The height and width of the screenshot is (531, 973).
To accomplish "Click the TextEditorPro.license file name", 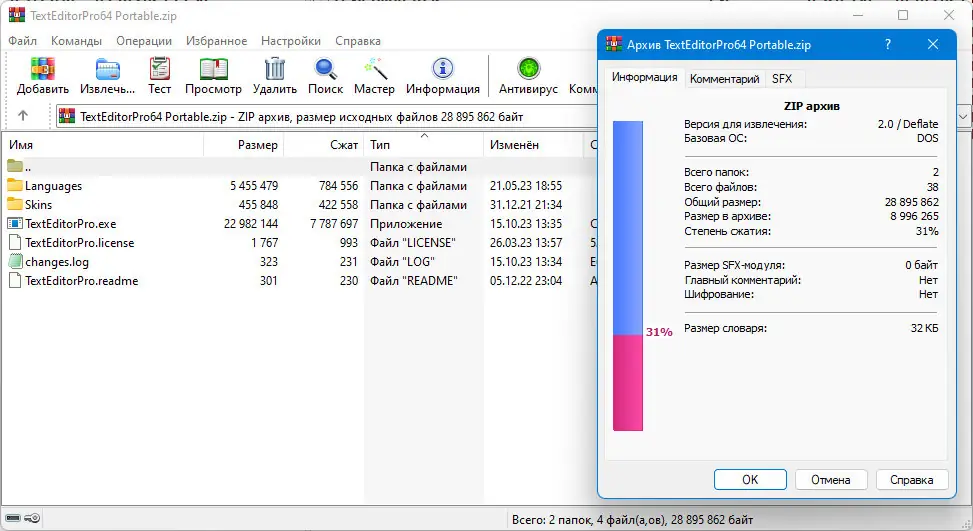I will 80,243.
